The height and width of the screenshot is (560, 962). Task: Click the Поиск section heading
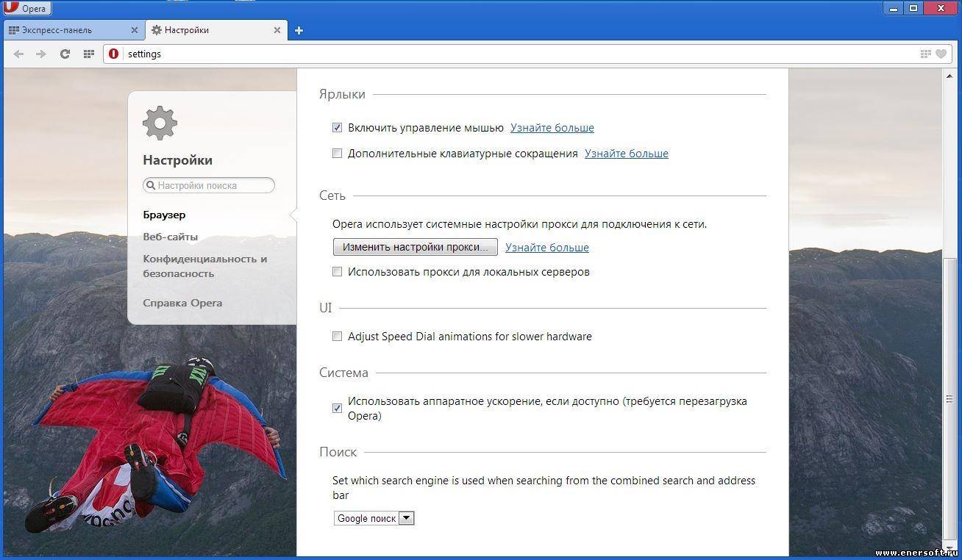click(338, 452)
